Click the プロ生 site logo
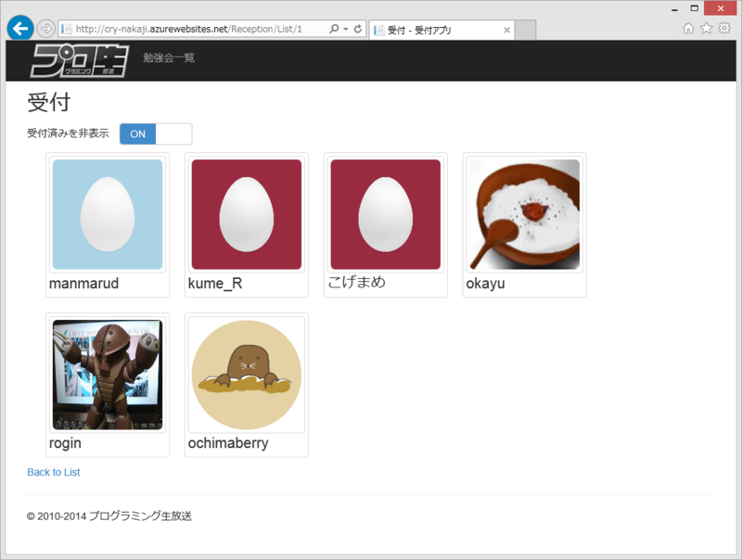Image resolution: width=742 pixels, height=560 pixels. click(80, 60)
